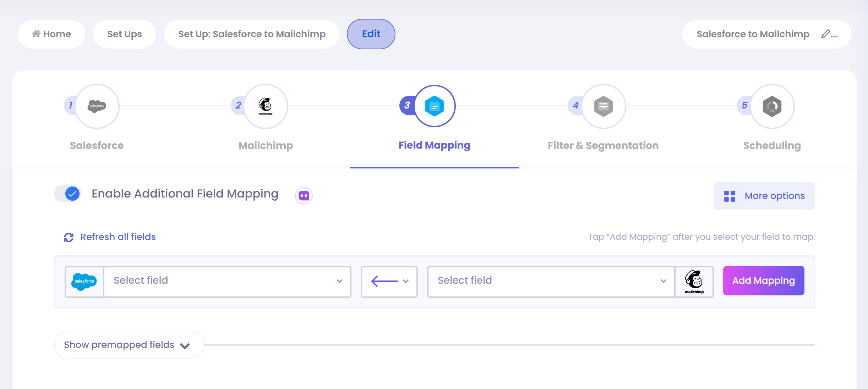Click the Mailchimp monkey step icon
This screenshot has height=389, width=868.
[266, 106]
